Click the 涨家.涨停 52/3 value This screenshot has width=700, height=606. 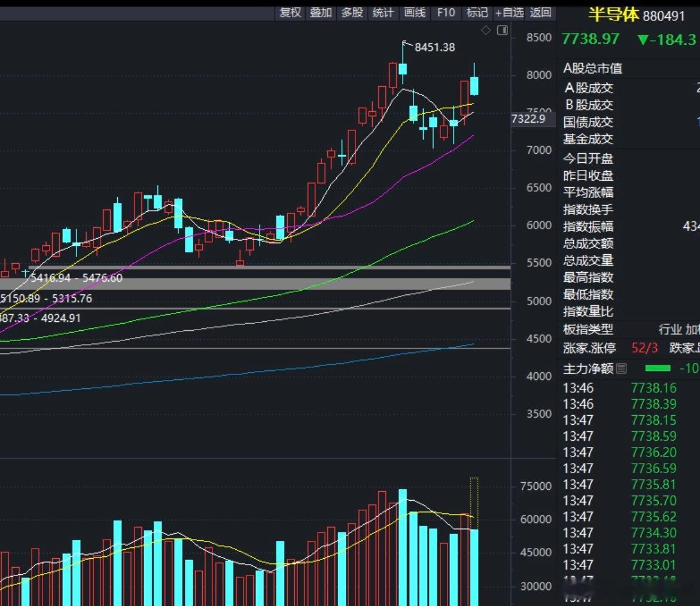click(x=644, y=348)
